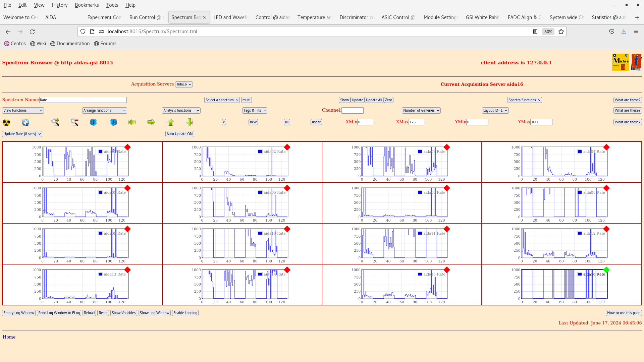The width and height of the screenshot is (644, 362).
Task: Toggle Auto Update ON button
Action: tap(179, 134)
